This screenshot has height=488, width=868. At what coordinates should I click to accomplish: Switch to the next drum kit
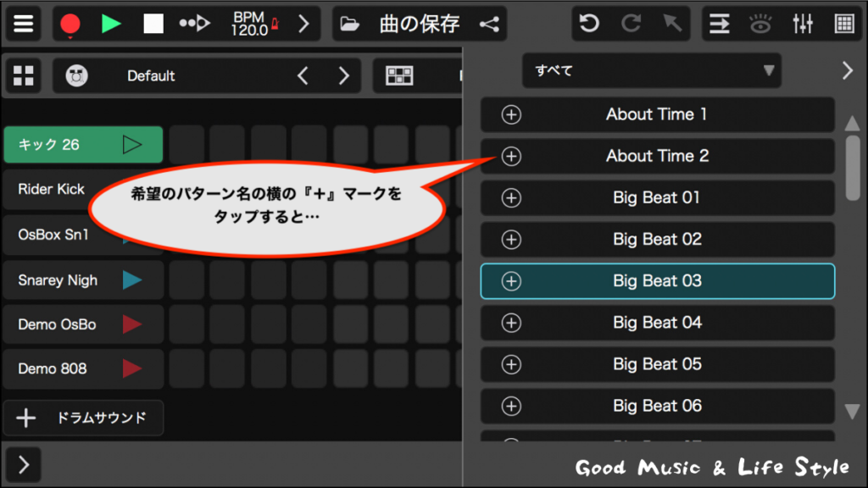pyautogui.click(x=344, y=75)
